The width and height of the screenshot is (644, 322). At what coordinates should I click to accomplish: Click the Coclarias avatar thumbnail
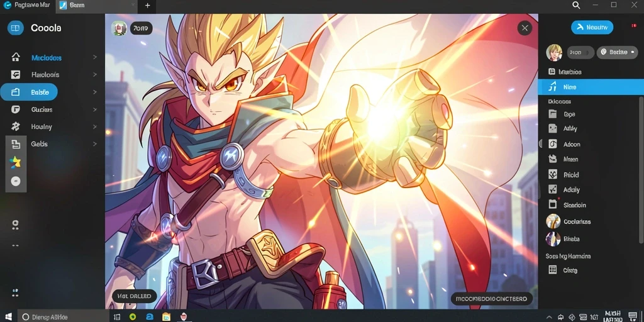(x=553, y=221)
